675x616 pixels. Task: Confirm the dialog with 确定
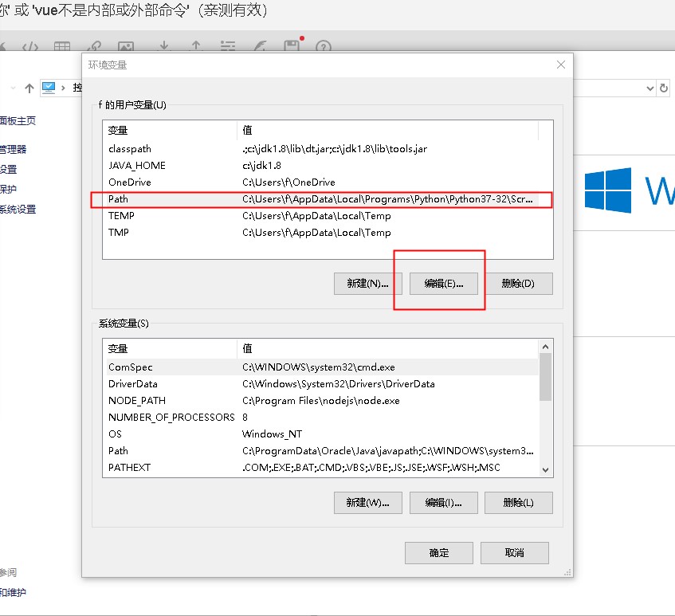[x=438, y=553]
